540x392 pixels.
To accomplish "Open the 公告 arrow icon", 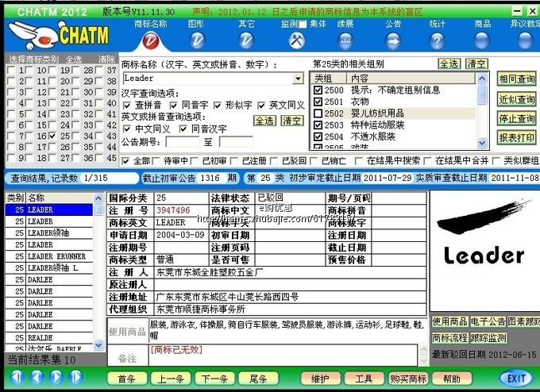I will coord(393,40).
